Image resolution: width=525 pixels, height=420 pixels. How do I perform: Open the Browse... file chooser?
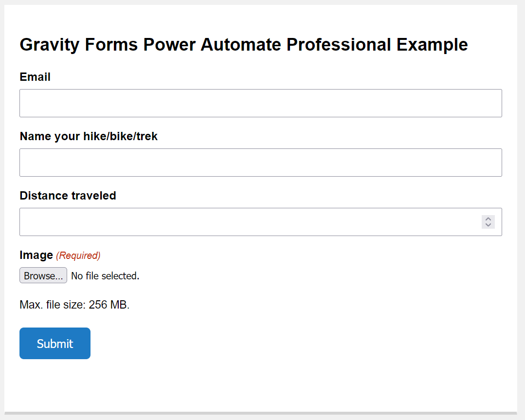point(43,275)
